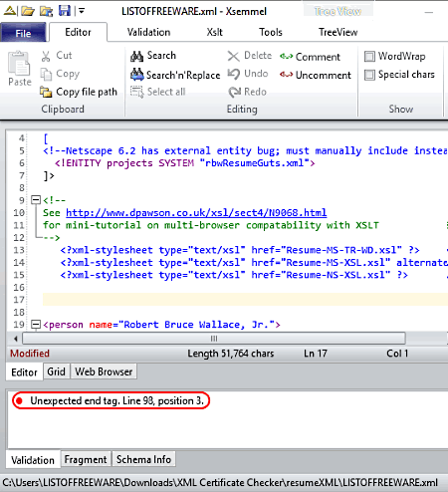Click the Resume-MS-TR-WD.xsl stylesheet line
Viewport: 448px width, 492px height.
coord(240,250)
